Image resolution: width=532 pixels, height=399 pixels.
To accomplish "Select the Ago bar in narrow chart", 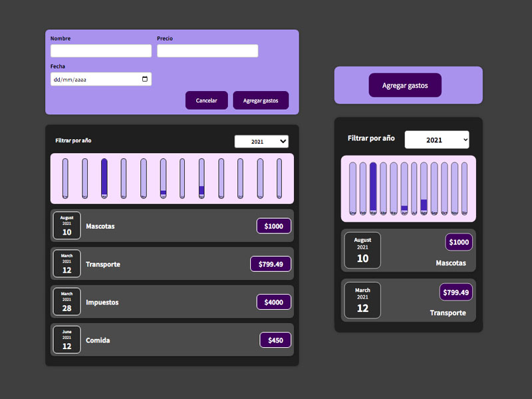I will tap(424, 189).
